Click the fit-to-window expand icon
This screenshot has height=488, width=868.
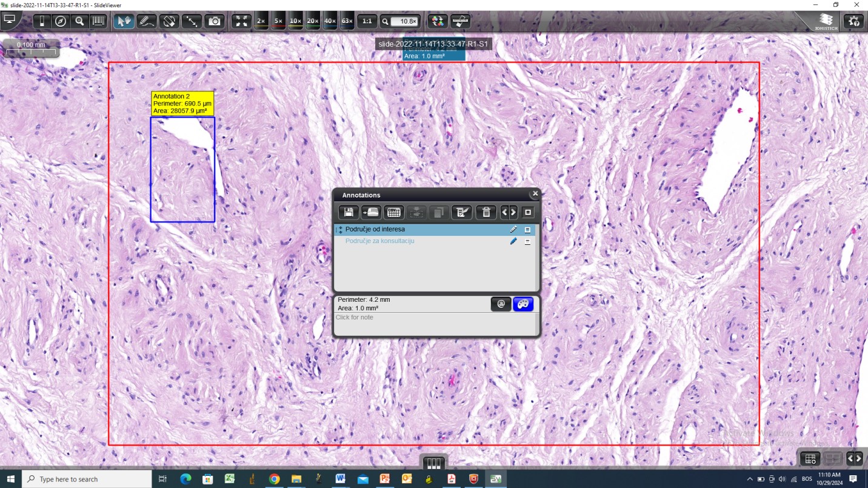tap(241, 21)
